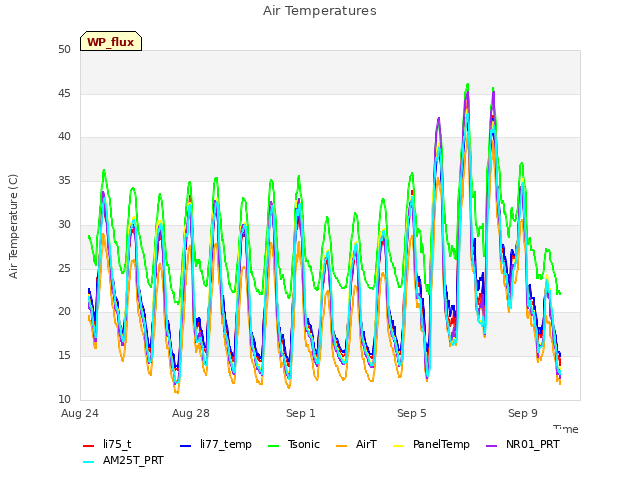Click the 45 y-axis tick label
Viewport: 640px width, 480px height.
pos(64,93)
